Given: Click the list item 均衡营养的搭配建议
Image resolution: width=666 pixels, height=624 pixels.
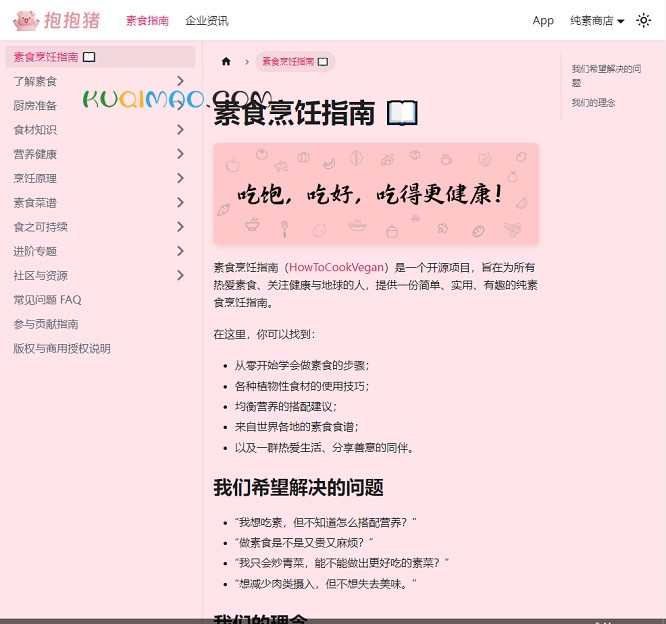Looking at the screenshot, I should point(285,407).
